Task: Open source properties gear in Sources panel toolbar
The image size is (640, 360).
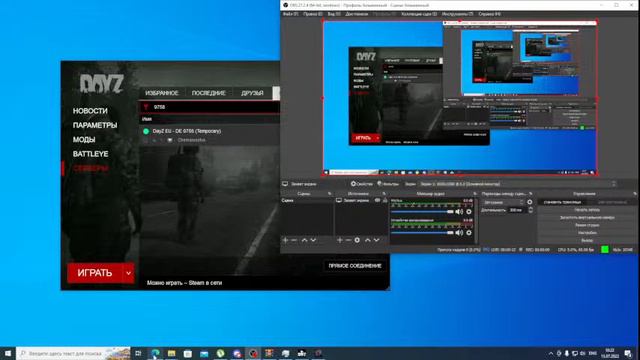Action: pos(357,240)
